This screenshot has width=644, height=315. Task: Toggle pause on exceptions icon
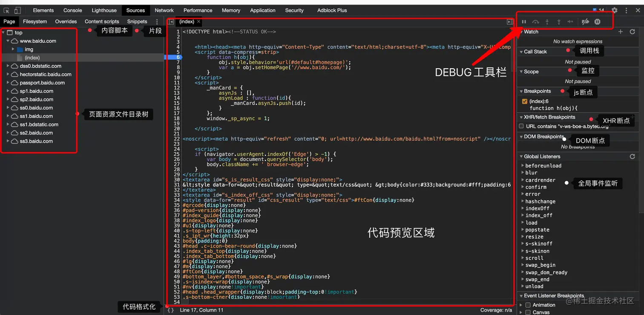tap(598, 22)
